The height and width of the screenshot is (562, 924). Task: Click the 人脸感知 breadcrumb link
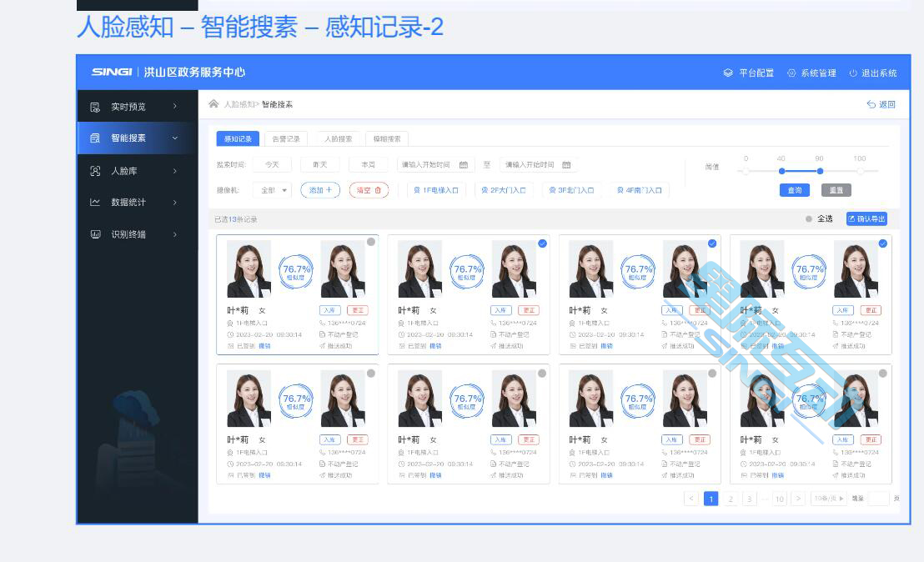click(x=239, y=104)
